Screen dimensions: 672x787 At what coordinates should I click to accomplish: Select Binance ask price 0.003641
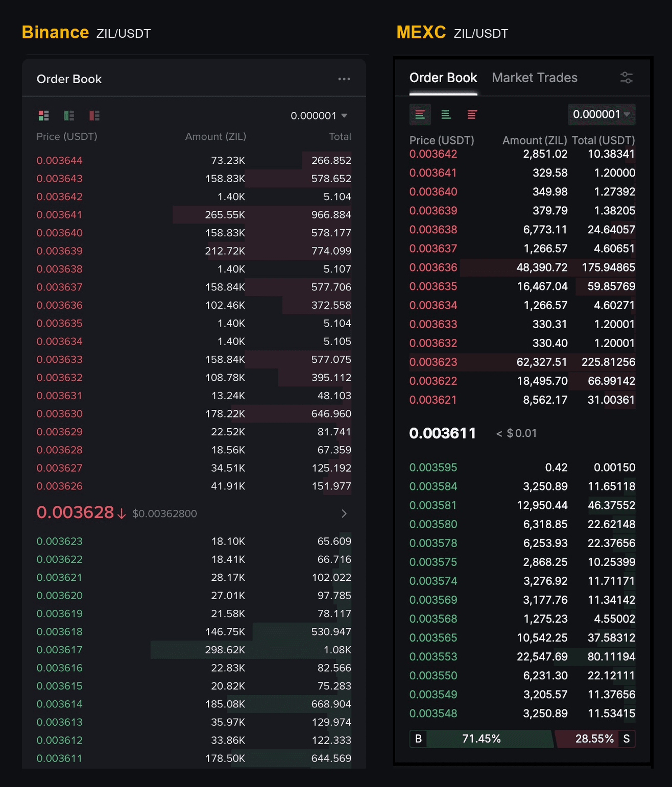pos(59,215)
